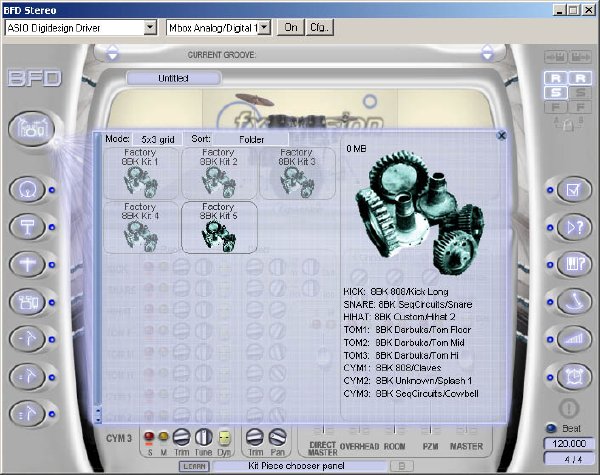The width and height of the screenshot is (600, 475).
Task: Click the hook-shaped oval button
Action: 574,302
